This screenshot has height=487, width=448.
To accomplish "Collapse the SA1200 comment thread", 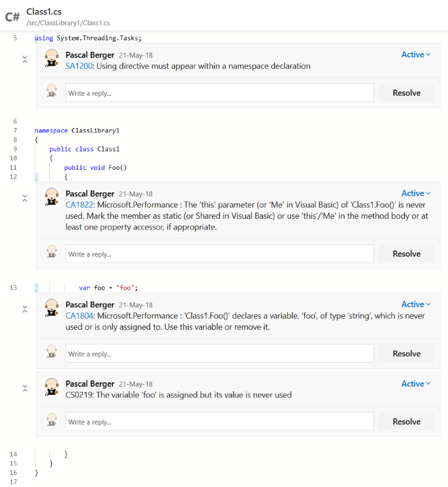I will click(x=25, y=59).
